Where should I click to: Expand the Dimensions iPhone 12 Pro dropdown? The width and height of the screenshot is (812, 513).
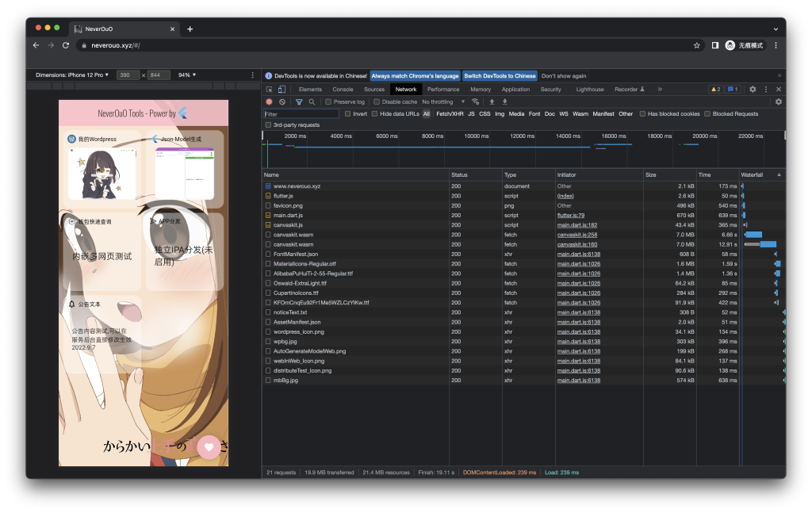pyautogui.click(x=72, y=75)
